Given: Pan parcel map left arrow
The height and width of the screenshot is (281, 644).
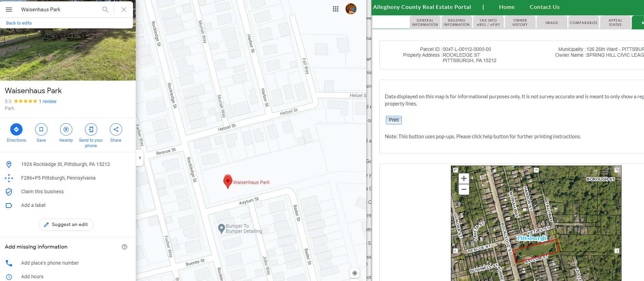Looking at the screenshot, I should [x=455, y=251].
